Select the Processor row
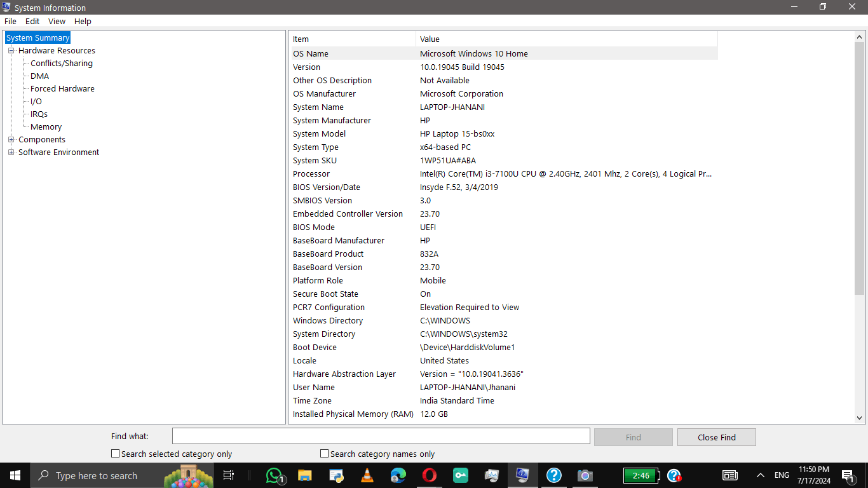Screen dimensions: 868x488 point(505,173)
